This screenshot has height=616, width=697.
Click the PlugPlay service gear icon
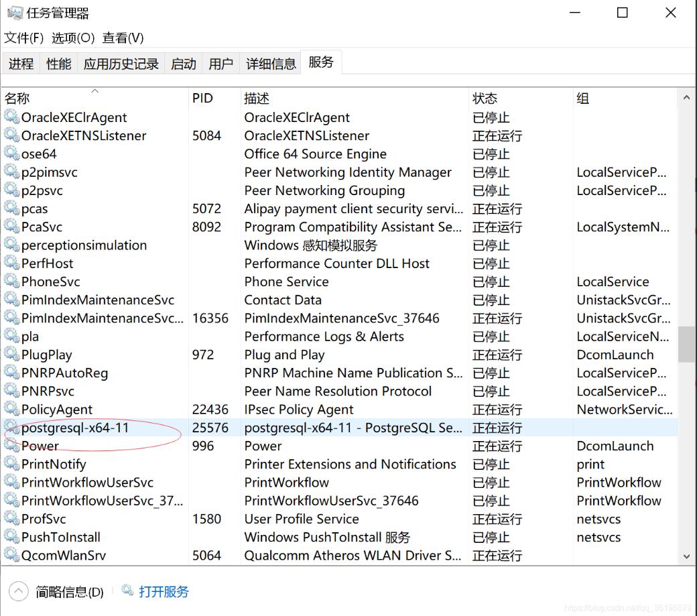click(x=11, y=355)
